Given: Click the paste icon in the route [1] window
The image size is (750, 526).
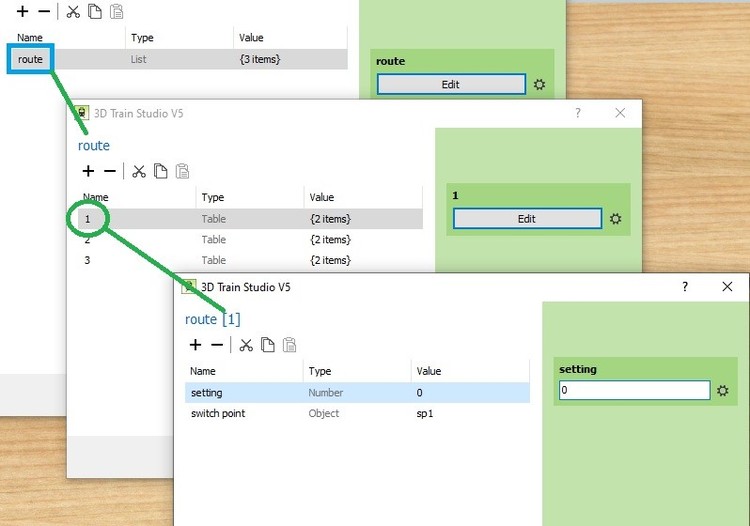Looking at the screenshot, I should tap(289, 345).
